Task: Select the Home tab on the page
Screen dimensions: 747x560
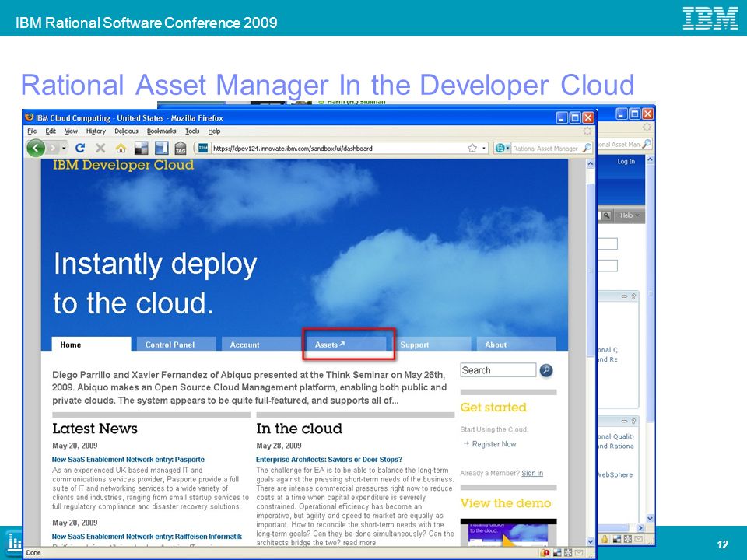Action: coord(91,345)
